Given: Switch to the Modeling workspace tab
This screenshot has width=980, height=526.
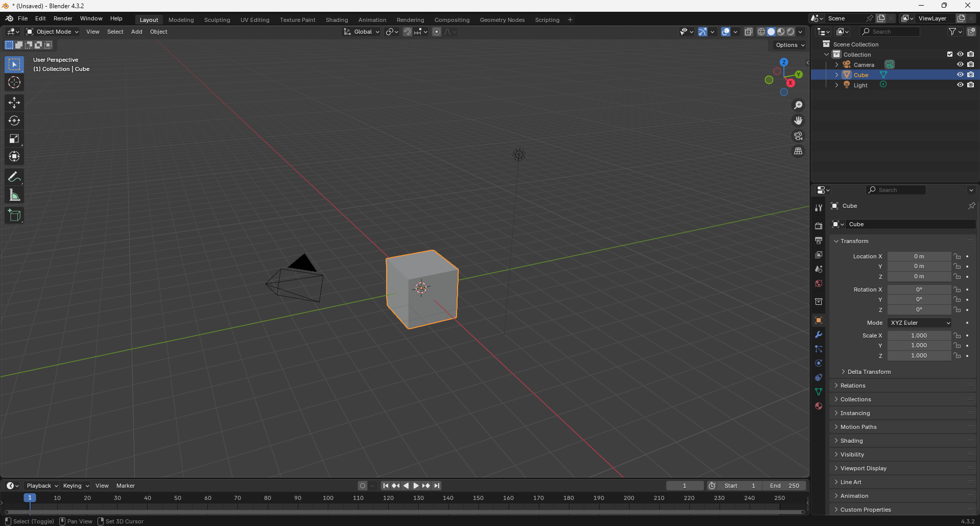Looking at the screenshot, I should (x=181, y=20).
